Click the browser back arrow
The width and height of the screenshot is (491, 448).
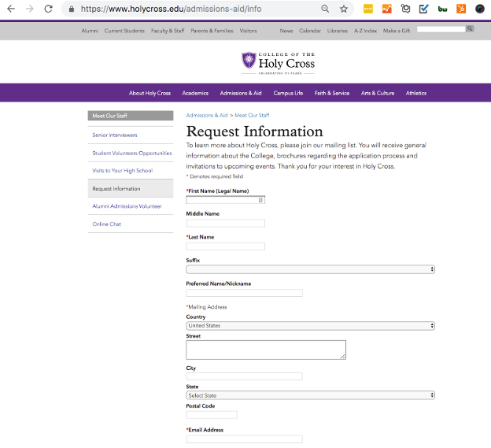[11, 9]
